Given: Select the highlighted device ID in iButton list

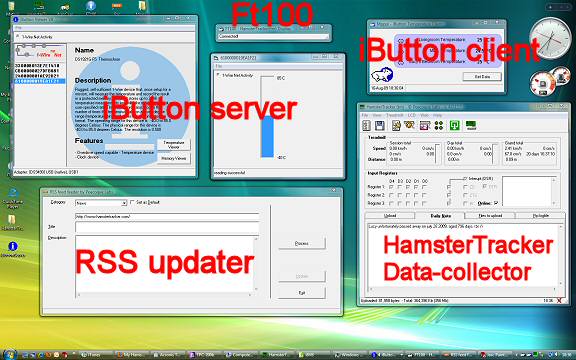Looking at the screenshot, I should click(40, 81).
